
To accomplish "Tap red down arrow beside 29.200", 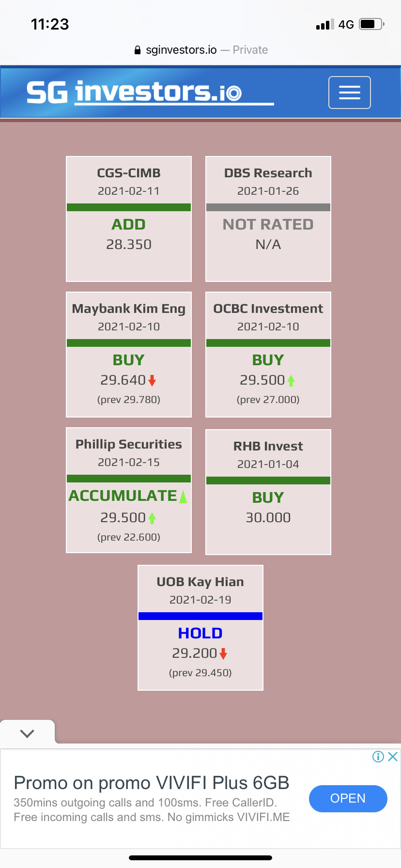I will [223, 654].
